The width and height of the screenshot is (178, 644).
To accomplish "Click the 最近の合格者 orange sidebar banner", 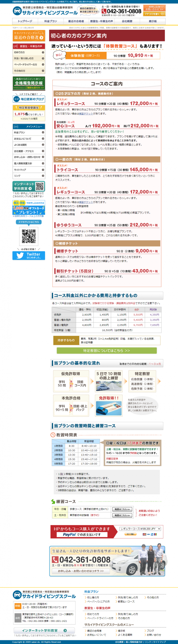I will tap(29, 36).
